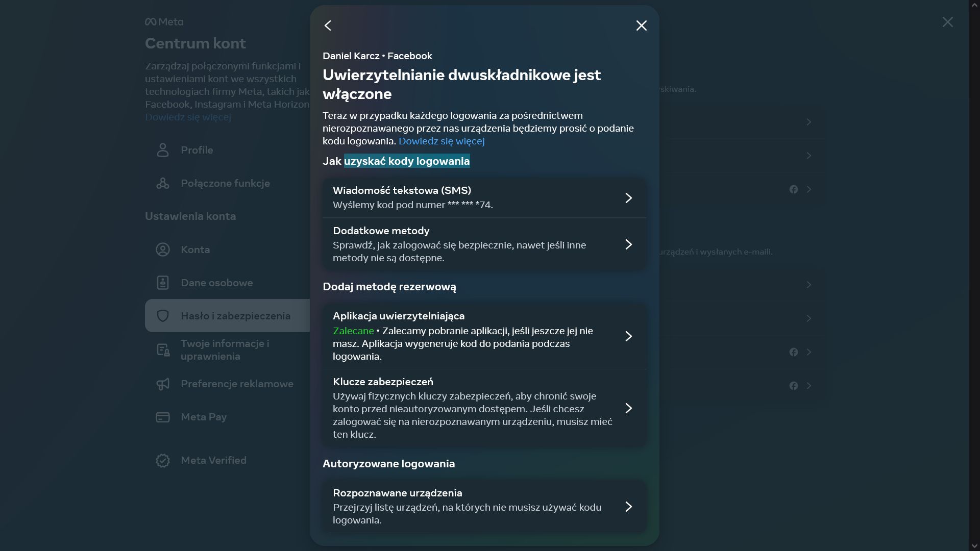Click the Konta account icon
The image size is (980, 551).
tap(163, 249)
